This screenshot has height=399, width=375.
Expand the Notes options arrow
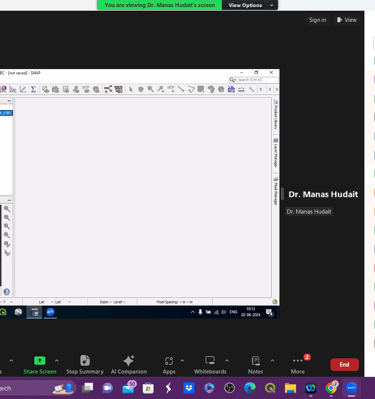tap(272, 361)
